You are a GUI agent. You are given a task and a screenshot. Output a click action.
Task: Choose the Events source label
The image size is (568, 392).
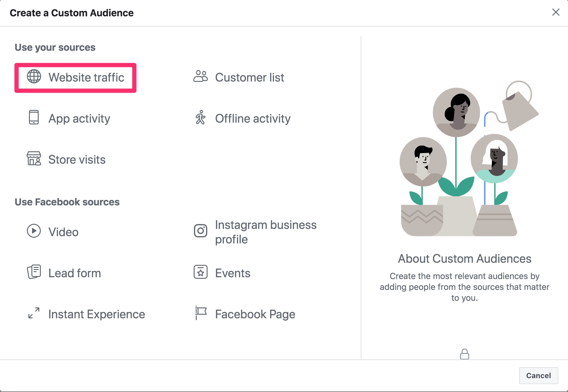pyautogui.click(x=233, y=273)
